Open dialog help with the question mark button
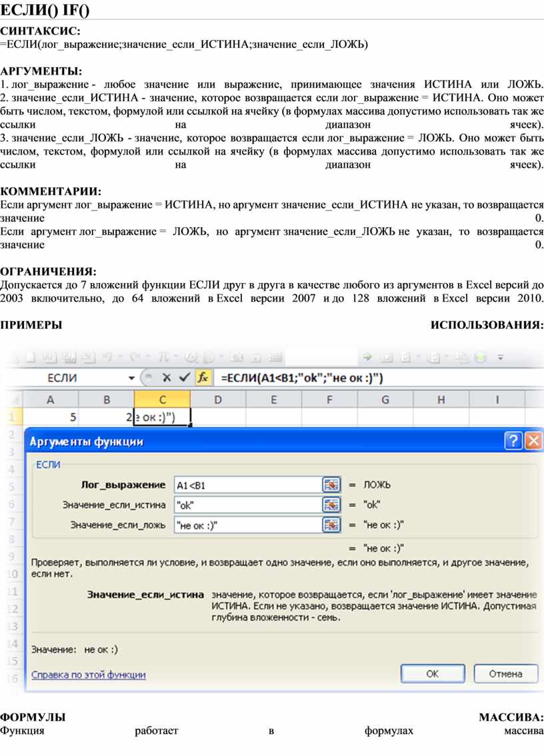The height and width of the screenshot is (756, 544). (x=513, y=441)
